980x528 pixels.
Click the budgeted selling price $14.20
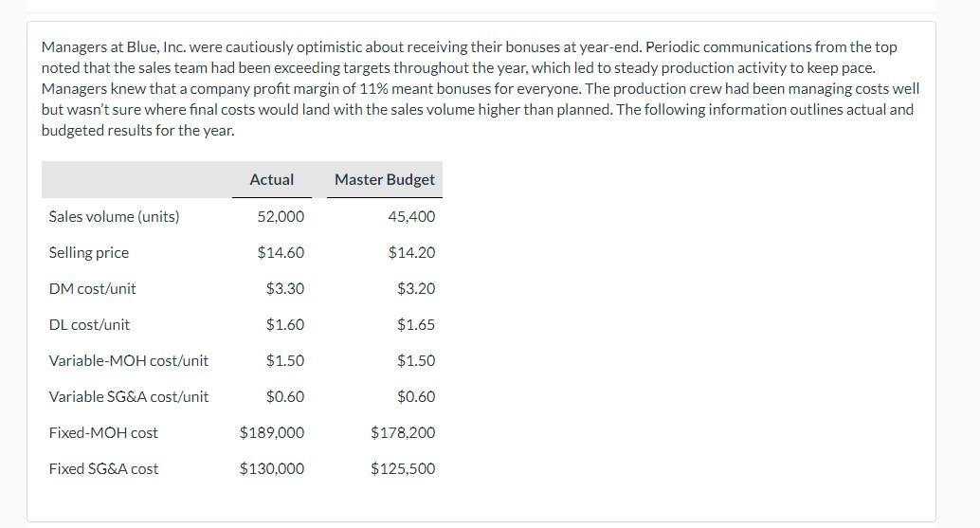[x=411, y=252]
